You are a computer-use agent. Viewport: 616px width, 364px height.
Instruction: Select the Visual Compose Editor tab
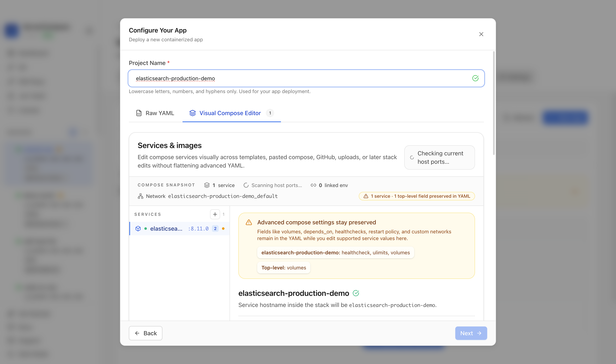click(231, 113)
